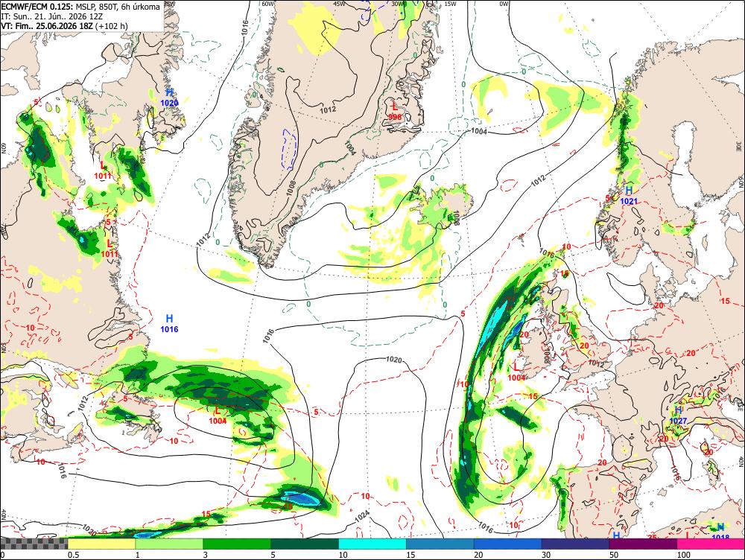Click the steel blue 15–20 mm legend swatch
The height and width of the screenshot is (560, 745).
440,544
